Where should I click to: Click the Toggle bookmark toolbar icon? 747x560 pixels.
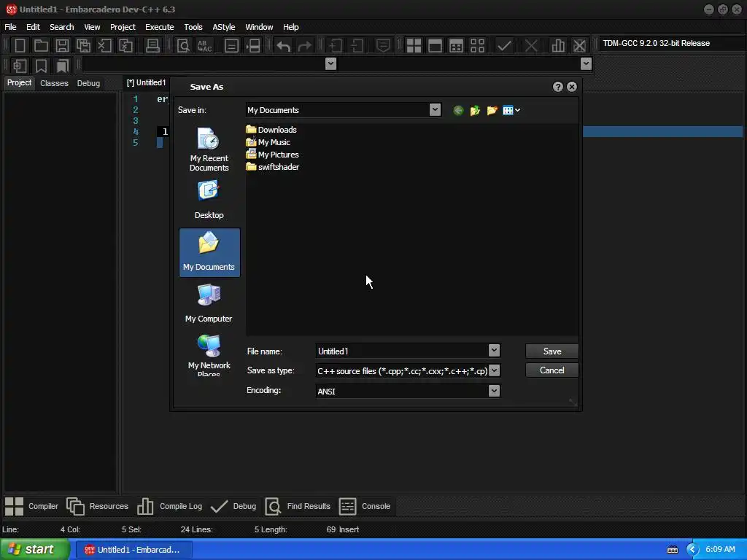pyautogui.click(x=41, y=66)
